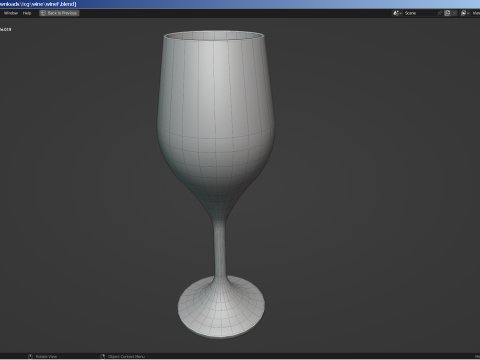Screen dimensions: 480x360
Task: Select the wine glass model in viewport
Action: (x=216, y=133)
